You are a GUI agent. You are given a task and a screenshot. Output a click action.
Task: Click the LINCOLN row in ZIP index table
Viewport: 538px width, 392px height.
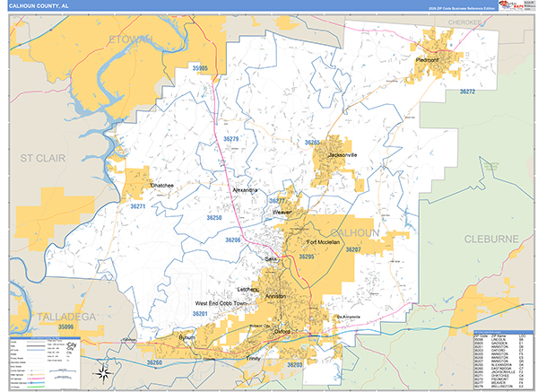[x=503, y=339]
